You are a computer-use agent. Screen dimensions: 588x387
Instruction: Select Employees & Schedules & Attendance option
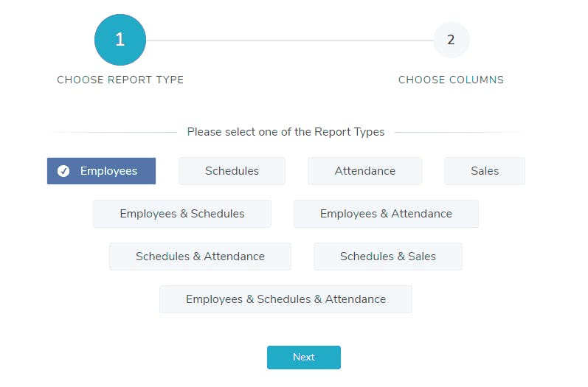(x=286, y=299)
